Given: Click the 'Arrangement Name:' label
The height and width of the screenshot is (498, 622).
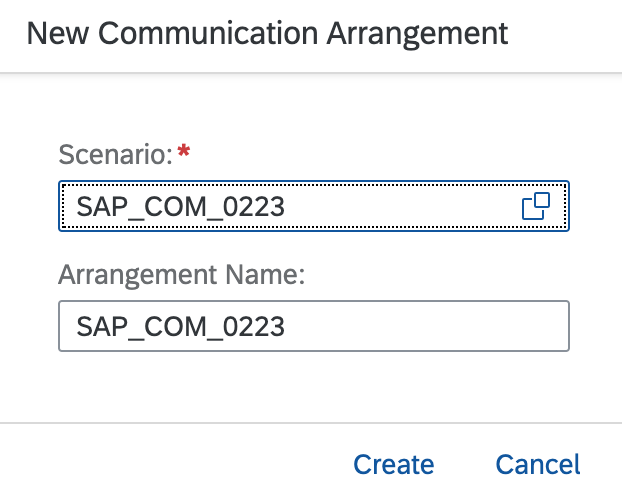Looking at the screenshot, I should pyautogui.click(x=182, y=275).
